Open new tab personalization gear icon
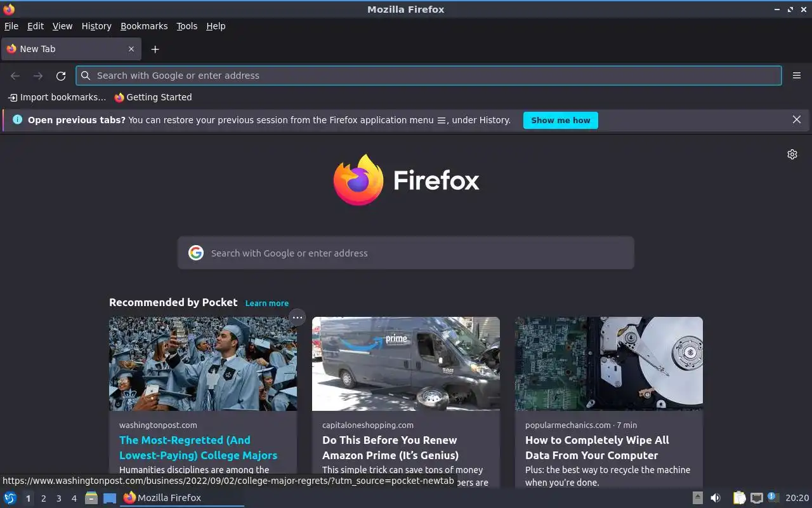Image resolution: width=812 pixels, height=508 pixels. (x=792, y=154)
